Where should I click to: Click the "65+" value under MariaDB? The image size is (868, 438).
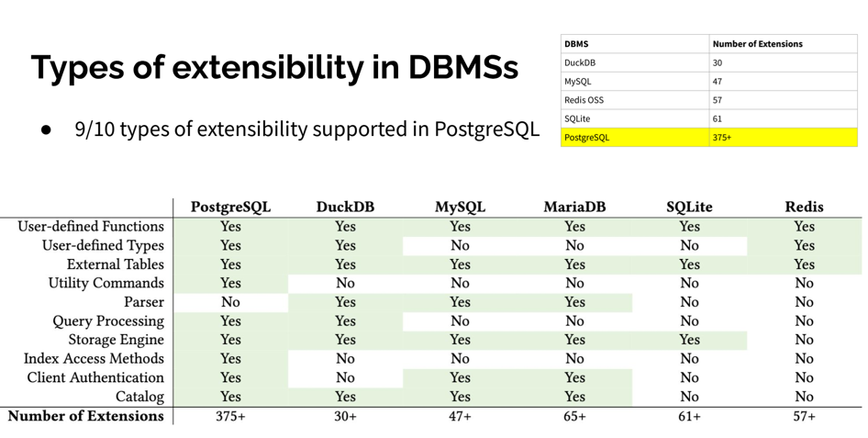pyautogui.click(x=574, y=416)
